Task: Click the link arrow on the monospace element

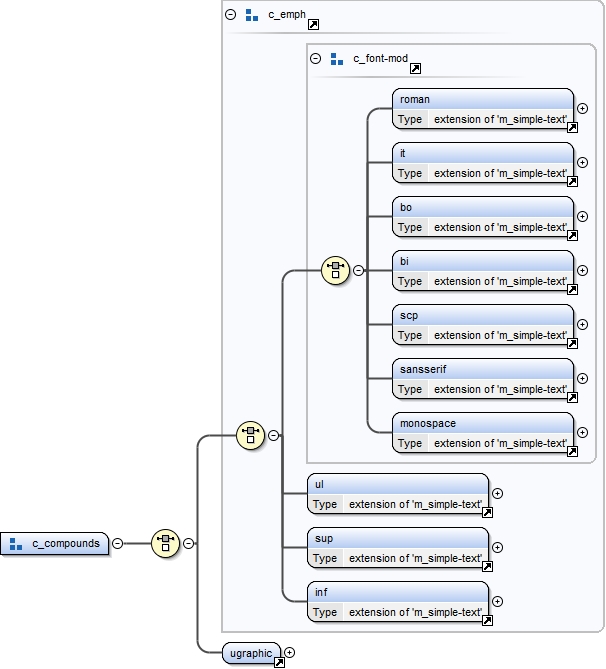Action: tap(571, 452)
